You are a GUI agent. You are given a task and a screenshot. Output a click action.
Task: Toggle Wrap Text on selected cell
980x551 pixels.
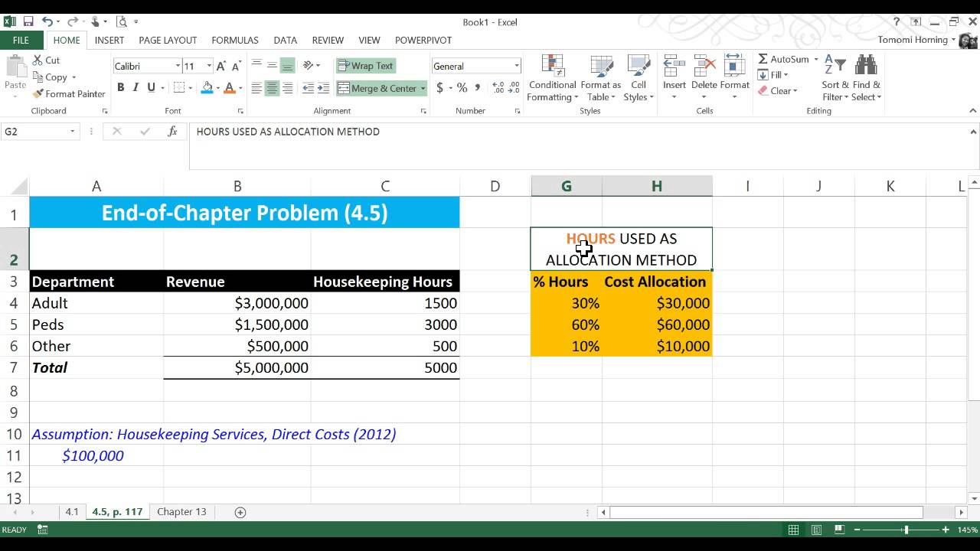tap(366, 66)
